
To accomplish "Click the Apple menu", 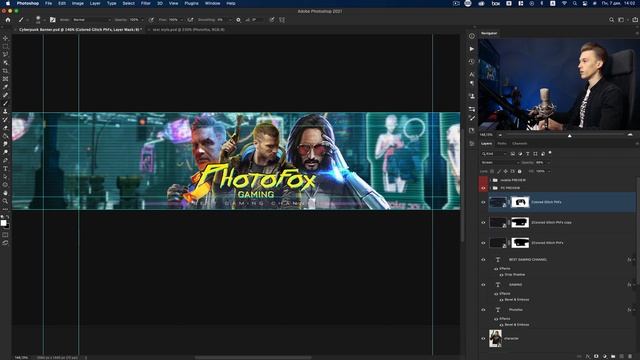I will point(7,3).
